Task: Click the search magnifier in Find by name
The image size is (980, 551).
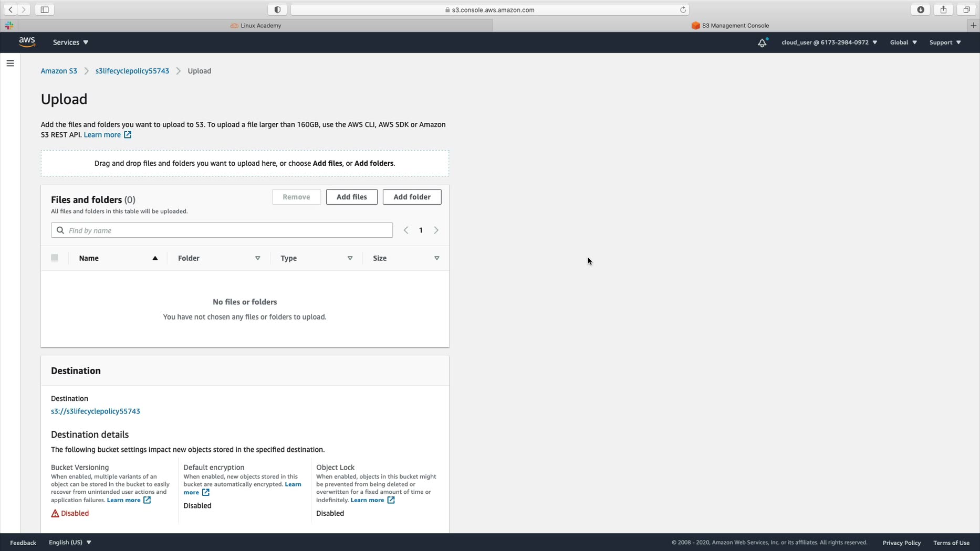Action: point(60,230)
